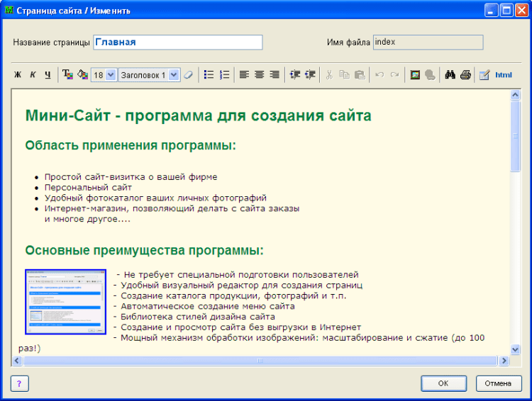532x401 pixels.
Task: Open help with the ? button
Action: 19,383
